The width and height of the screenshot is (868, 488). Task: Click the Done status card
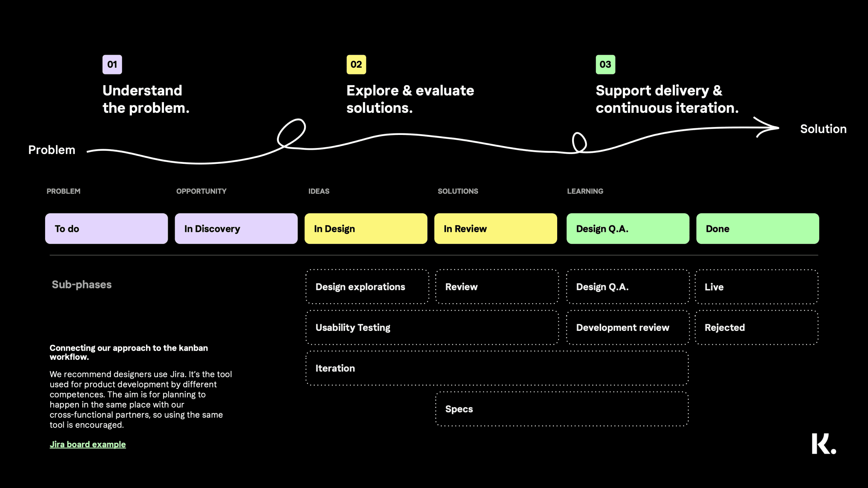tap(758, 228)
